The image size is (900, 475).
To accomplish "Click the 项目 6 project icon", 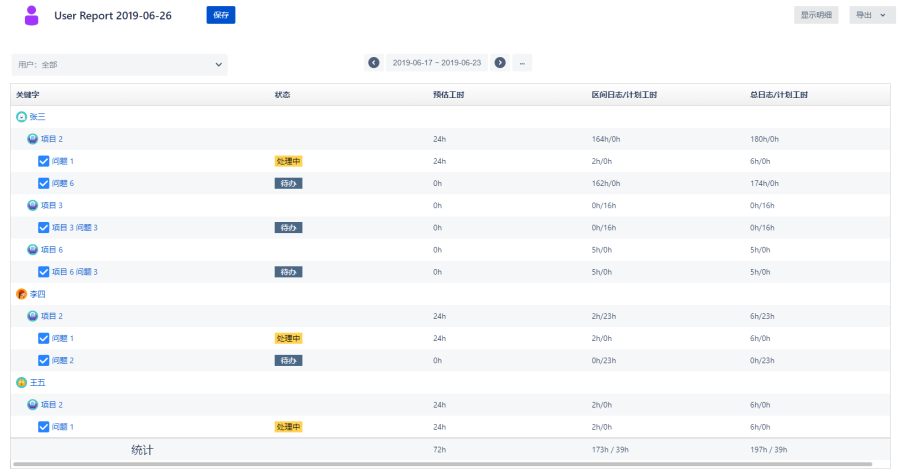I will pos(33,249).
